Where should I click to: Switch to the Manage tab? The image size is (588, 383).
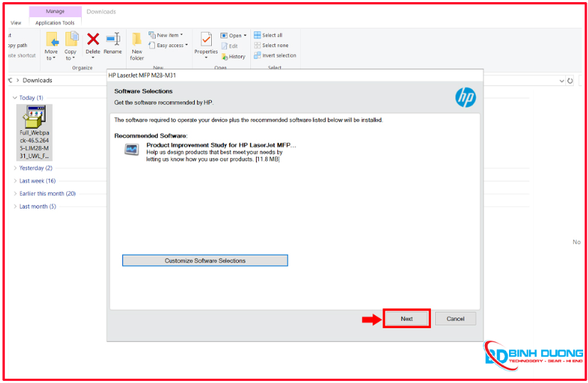coord(55,11)
